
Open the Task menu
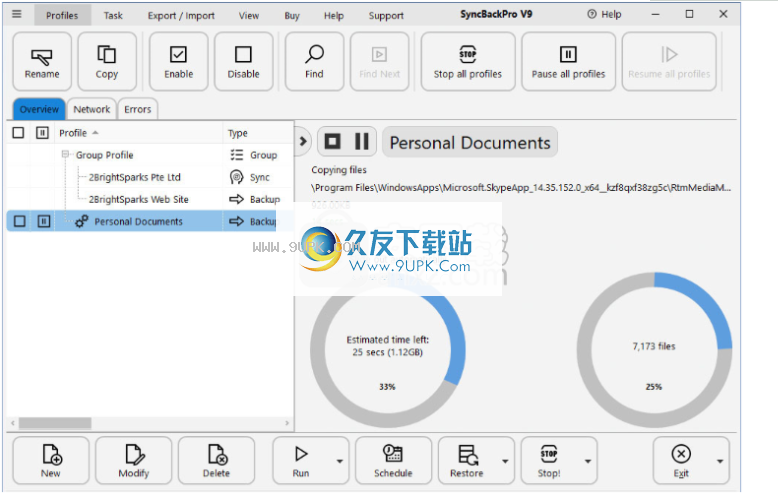[113, 15]
